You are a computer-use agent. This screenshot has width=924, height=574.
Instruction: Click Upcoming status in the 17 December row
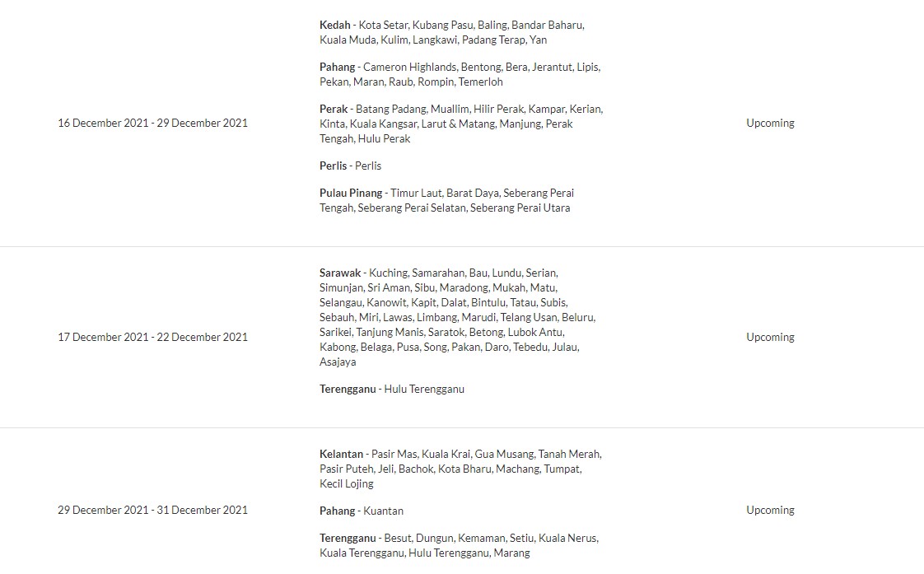click(770, 337)
